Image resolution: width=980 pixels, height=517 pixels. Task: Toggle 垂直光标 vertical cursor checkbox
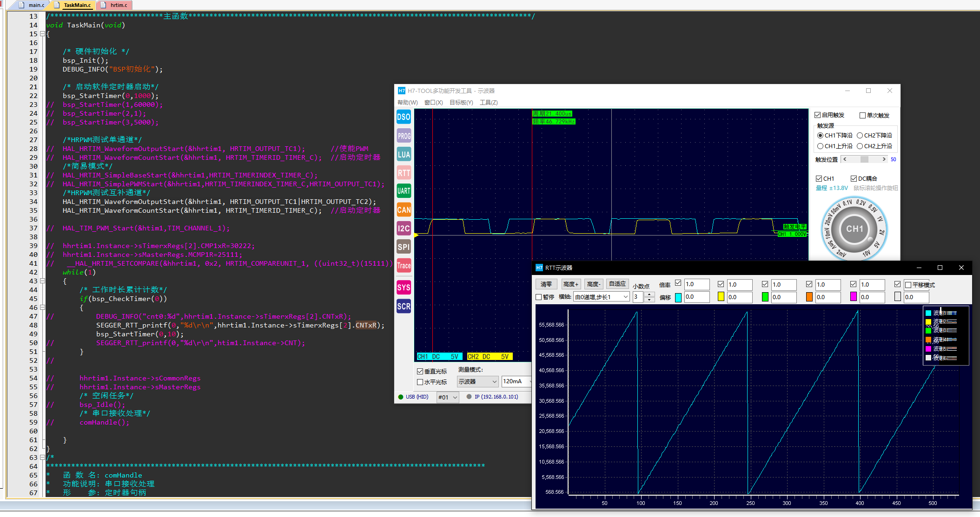click(420, 371)
